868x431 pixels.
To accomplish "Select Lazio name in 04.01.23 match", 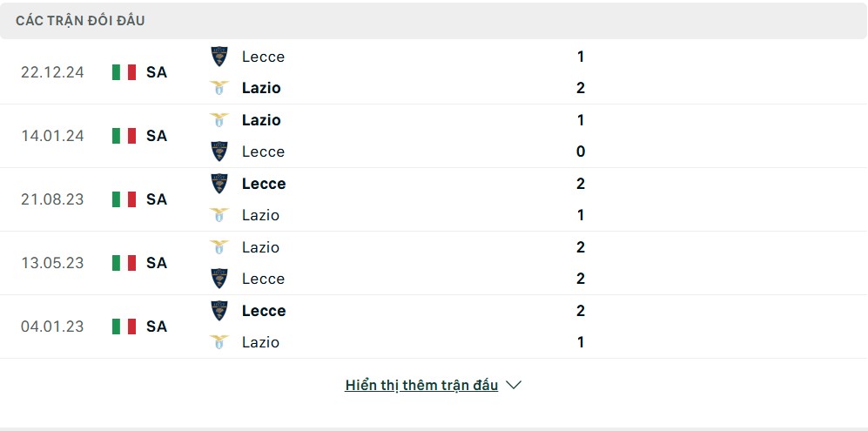I will [x=260, y=342].
